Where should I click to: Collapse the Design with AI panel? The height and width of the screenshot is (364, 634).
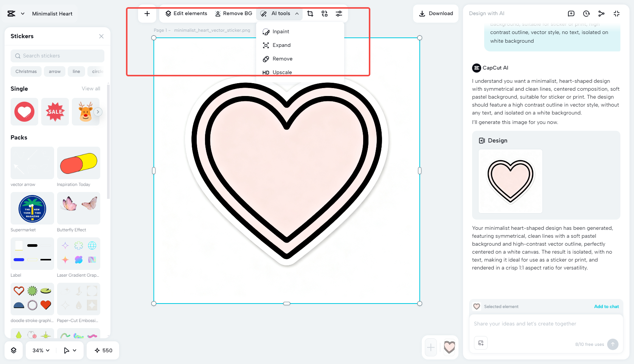[x=617, y=13]
